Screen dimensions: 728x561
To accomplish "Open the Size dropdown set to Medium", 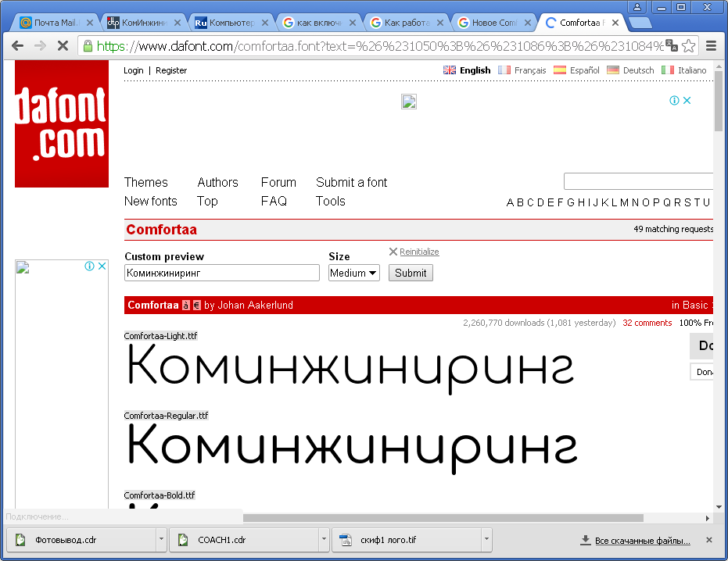I will tap(353, 273).
